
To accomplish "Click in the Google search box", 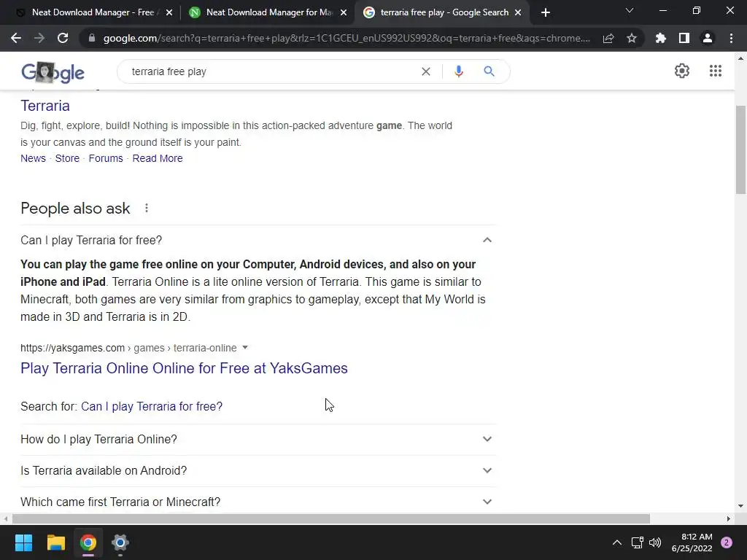I will [271, 71].
